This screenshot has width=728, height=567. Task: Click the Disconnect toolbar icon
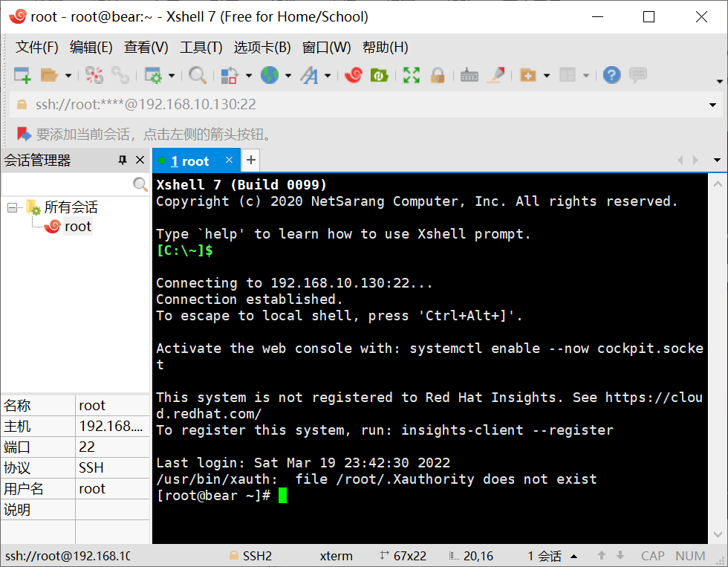click(x=94, y=75)
